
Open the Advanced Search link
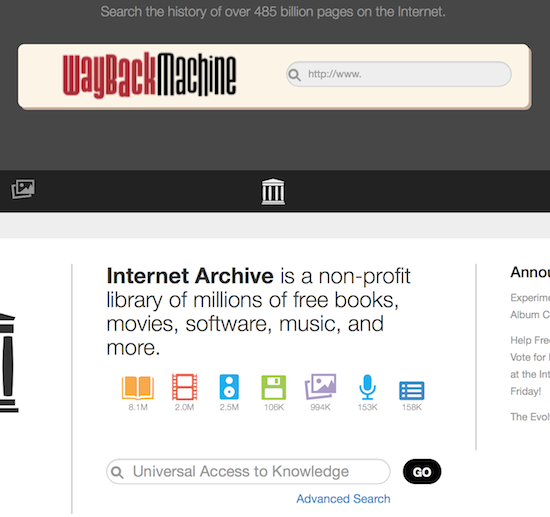coord(343,498)
